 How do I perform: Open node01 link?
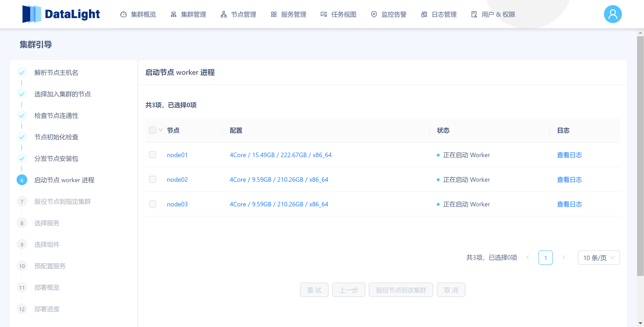pos(177,155)
